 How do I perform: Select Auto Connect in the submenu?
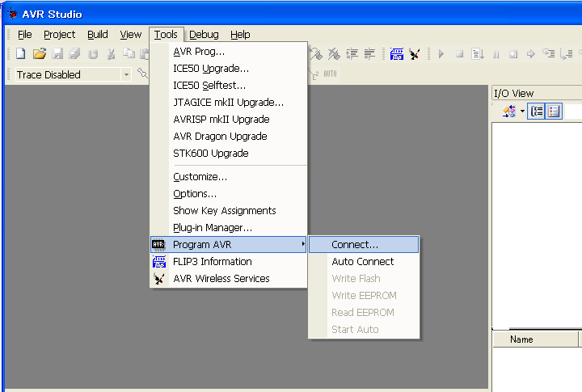(x=364, y=262)
